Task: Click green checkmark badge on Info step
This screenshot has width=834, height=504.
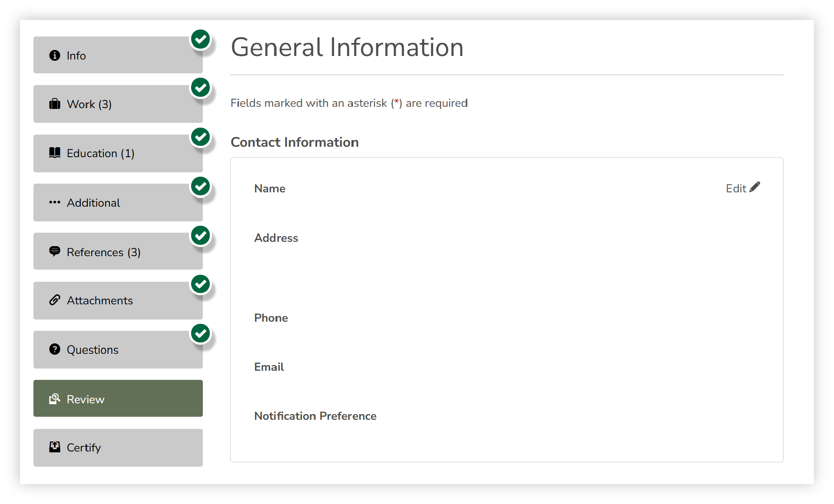Action: [201, 40]
